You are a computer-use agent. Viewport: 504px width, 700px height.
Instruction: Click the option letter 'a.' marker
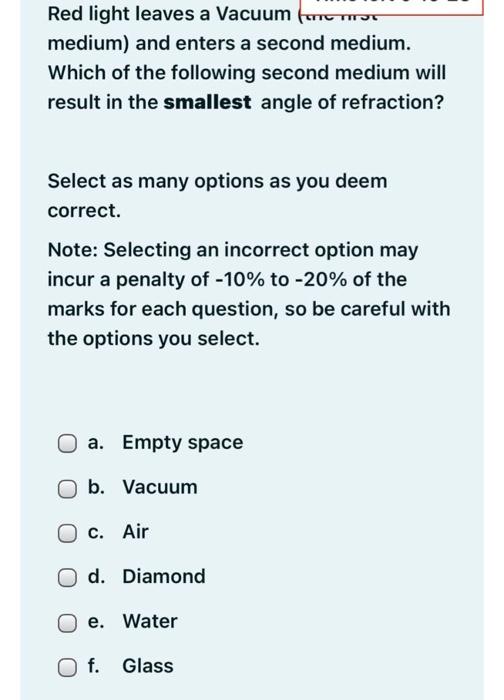[x=96, y=442]
